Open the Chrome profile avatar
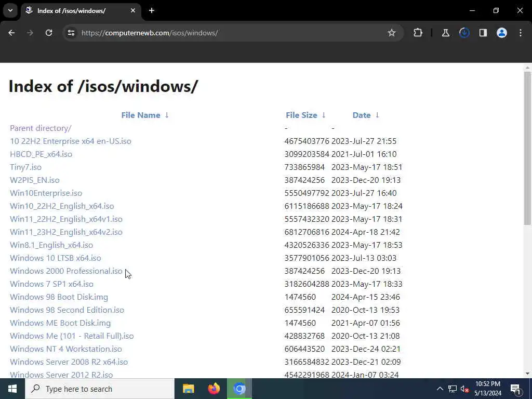This screenshot has height=399, width=532. click(501, 33)
